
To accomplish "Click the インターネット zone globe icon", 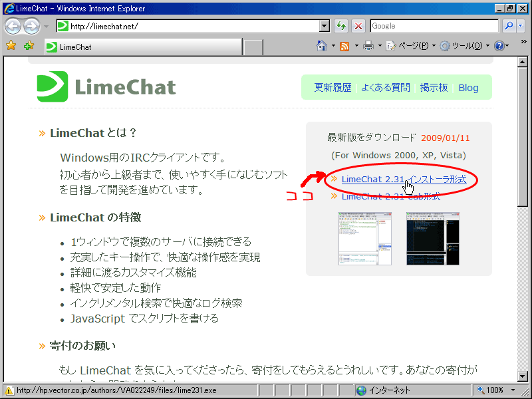I will pyautogui.click(x=361, y=390).
